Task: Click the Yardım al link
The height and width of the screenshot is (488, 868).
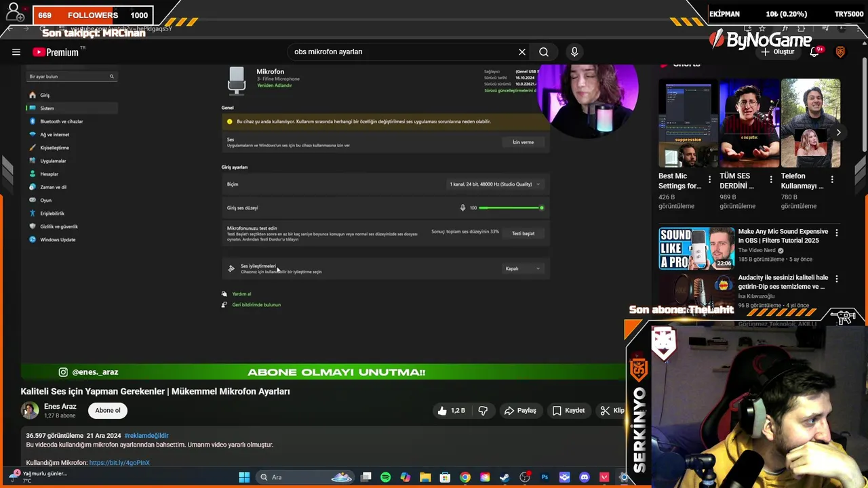Action: pos(241,294)
